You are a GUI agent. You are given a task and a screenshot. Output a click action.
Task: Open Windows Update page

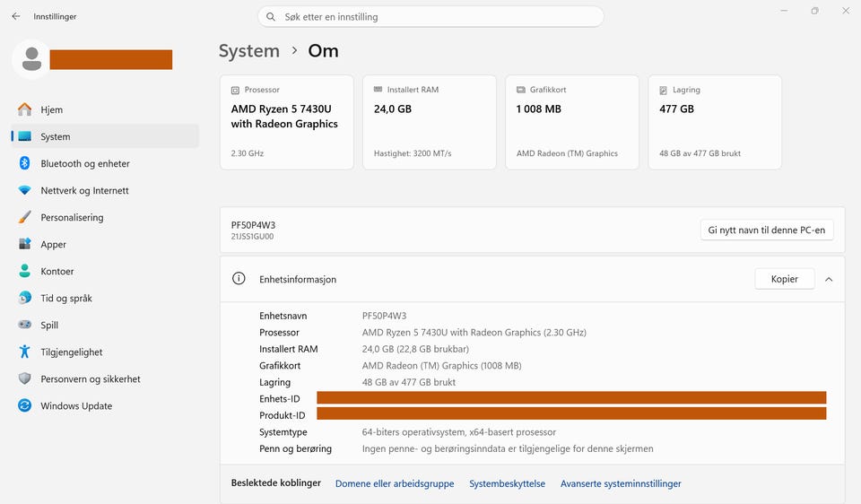click(x=105, y=405)
